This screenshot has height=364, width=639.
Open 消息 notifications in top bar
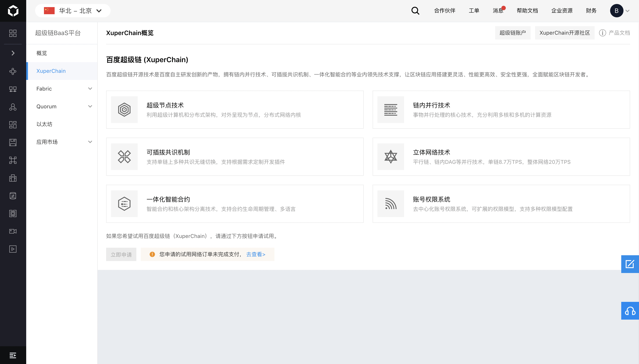coord(498,11)
